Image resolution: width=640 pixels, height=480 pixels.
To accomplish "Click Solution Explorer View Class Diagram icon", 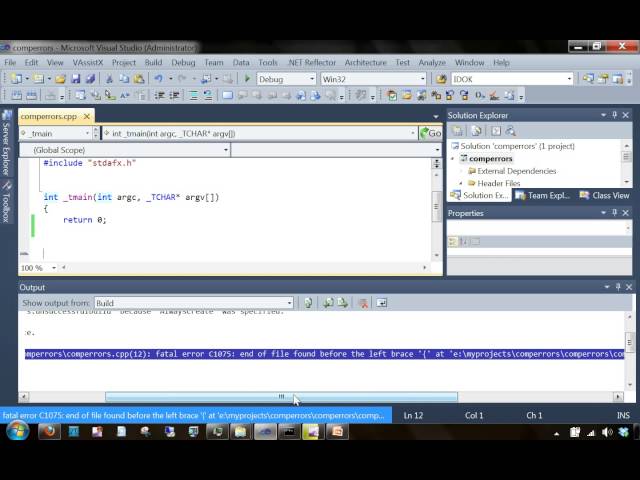I will pyautogui.click(x=510, y=131).
